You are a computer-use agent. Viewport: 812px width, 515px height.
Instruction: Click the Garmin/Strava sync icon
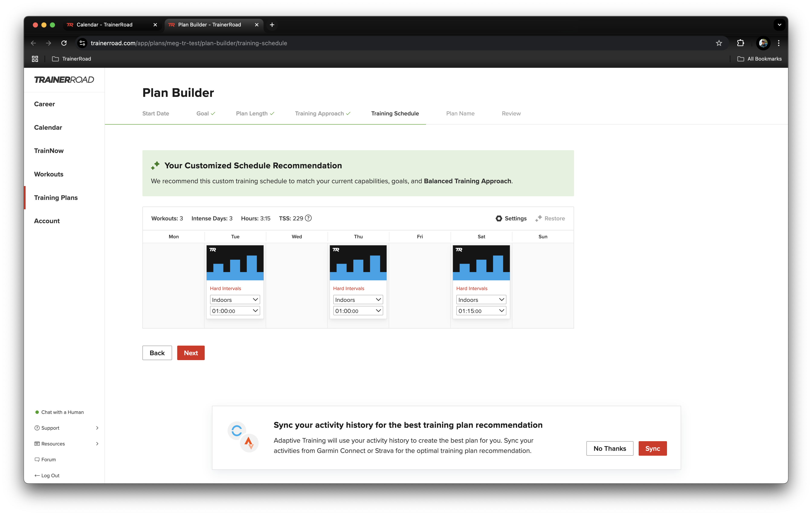click(243, 437)
